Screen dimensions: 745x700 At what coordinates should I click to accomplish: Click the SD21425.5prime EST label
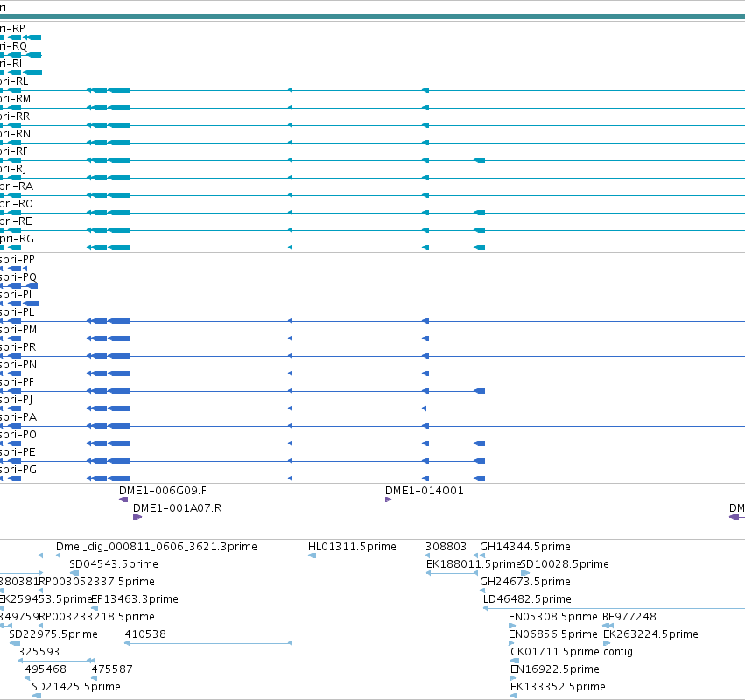(x=76, y=687)
